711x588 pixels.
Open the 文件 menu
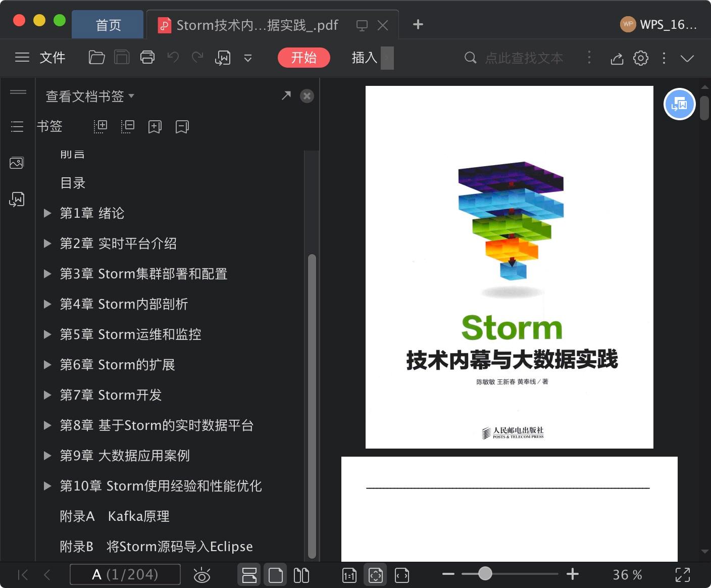tap(53, 58)
